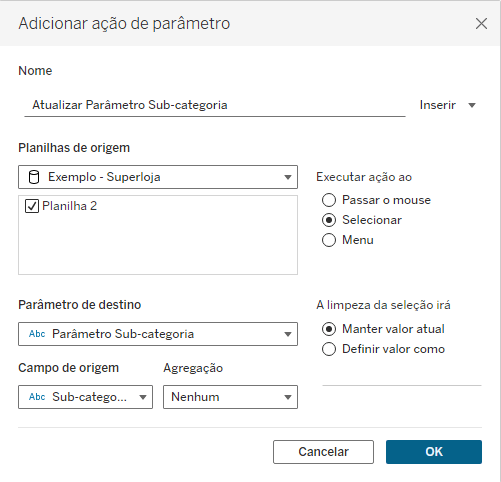
Task: Click the Cancelar button
Action: click(x=323, y=452)
